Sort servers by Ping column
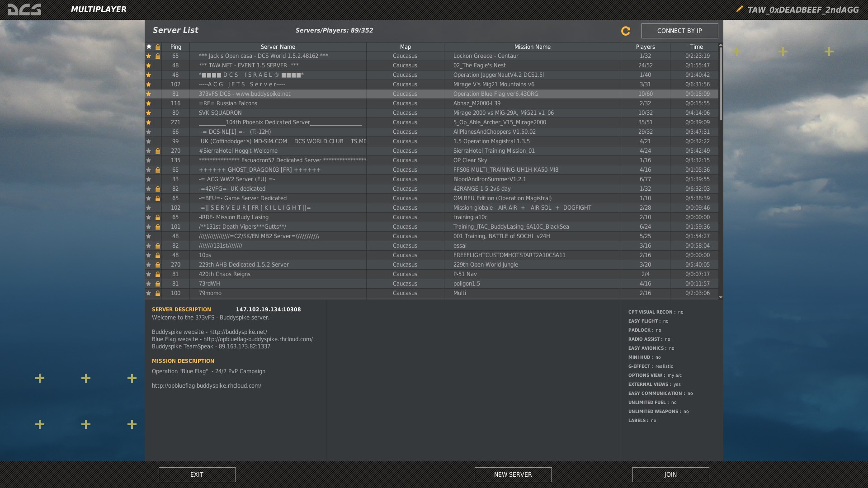Screen dimensions: 868x488 tap(176, 47)
